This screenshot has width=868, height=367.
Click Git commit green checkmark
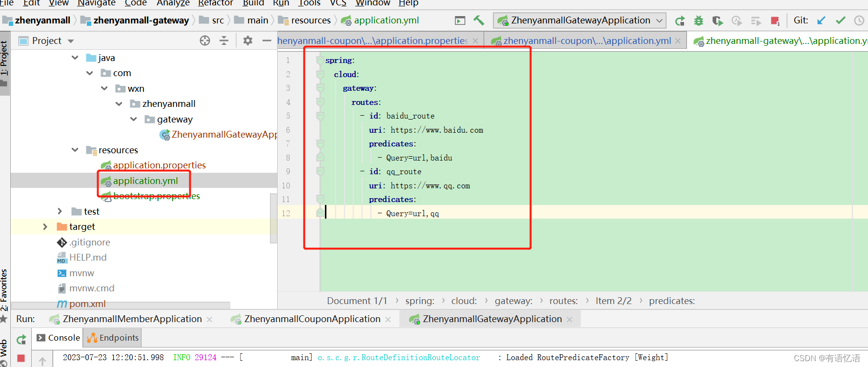pyautogui.click(x=840, y=20)
